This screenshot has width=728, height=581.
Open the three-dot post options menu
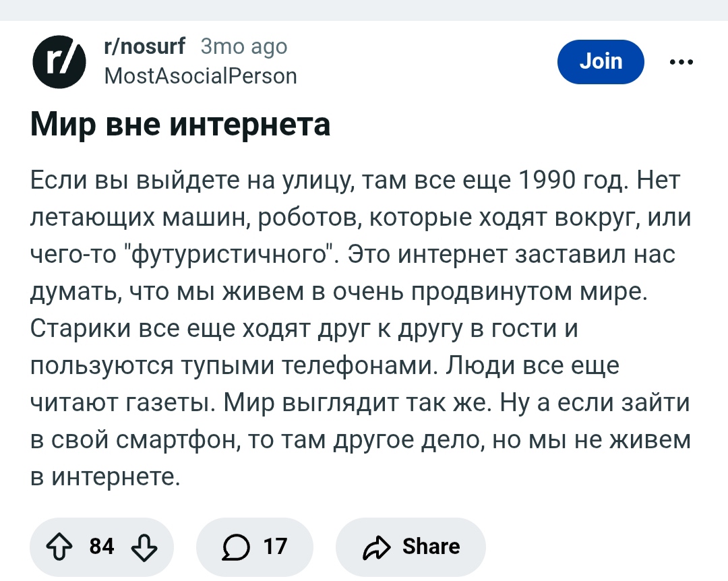681,62
